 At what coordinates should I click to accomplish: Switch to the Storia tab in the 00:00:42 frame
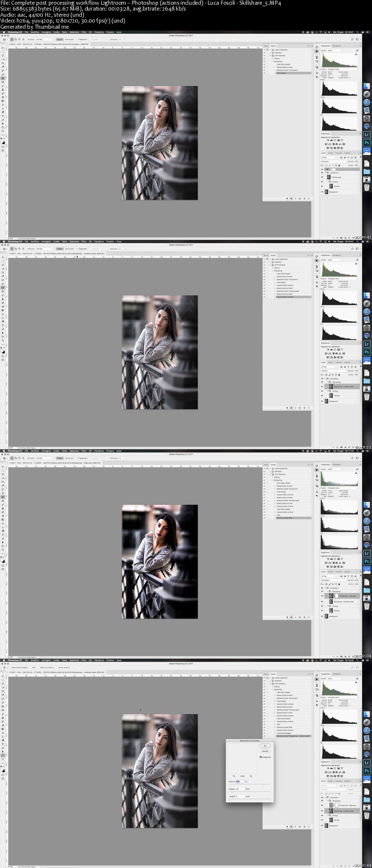(266, 46)
